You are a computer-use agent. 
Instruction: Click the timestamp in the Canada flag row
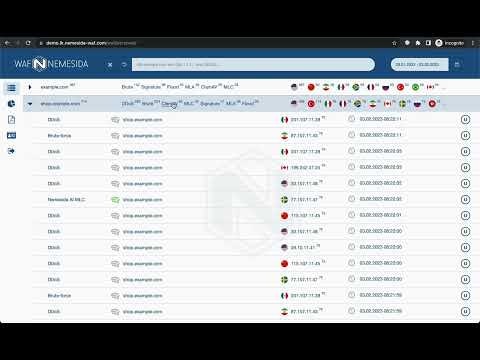(381, 167)
